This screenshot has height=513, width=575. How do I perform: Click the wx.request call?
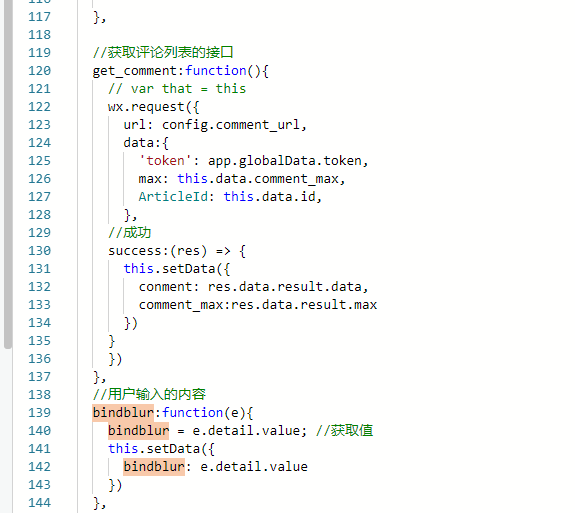[153, 107]
